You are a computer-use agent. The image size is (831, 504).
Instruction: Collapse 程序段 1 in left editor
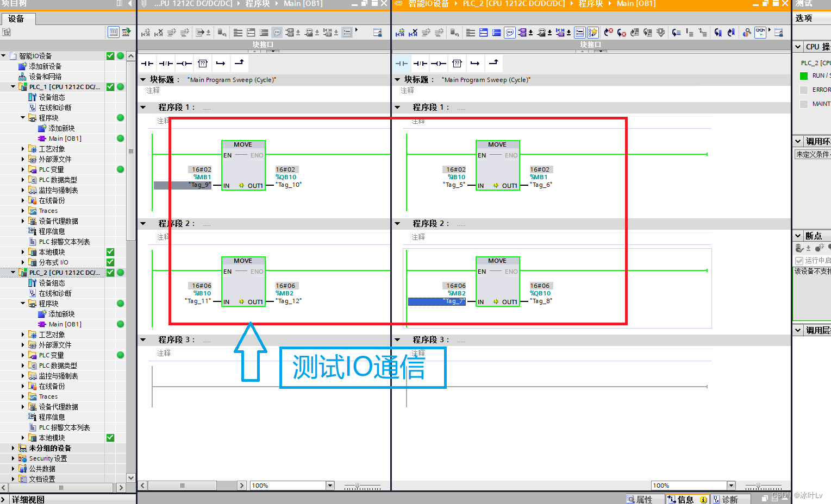143,108
